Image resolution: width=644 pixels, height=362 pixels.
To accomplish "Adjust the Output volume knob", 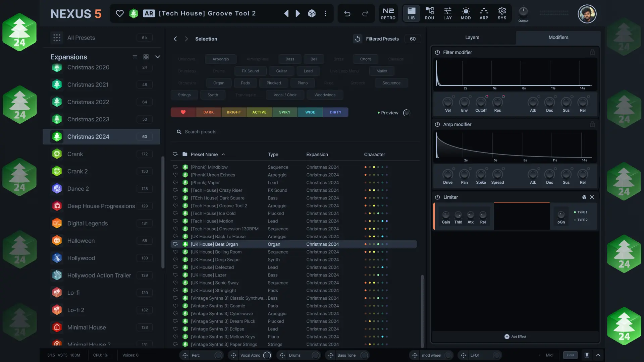I will pyautogui.click(x=523, y=11).
